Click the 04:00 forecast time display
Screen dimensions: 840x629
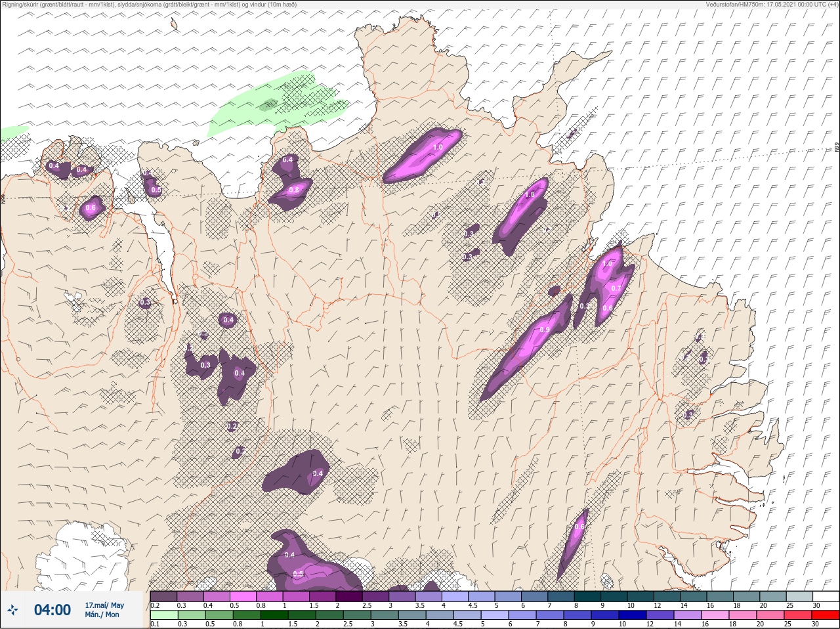point(52,610)
